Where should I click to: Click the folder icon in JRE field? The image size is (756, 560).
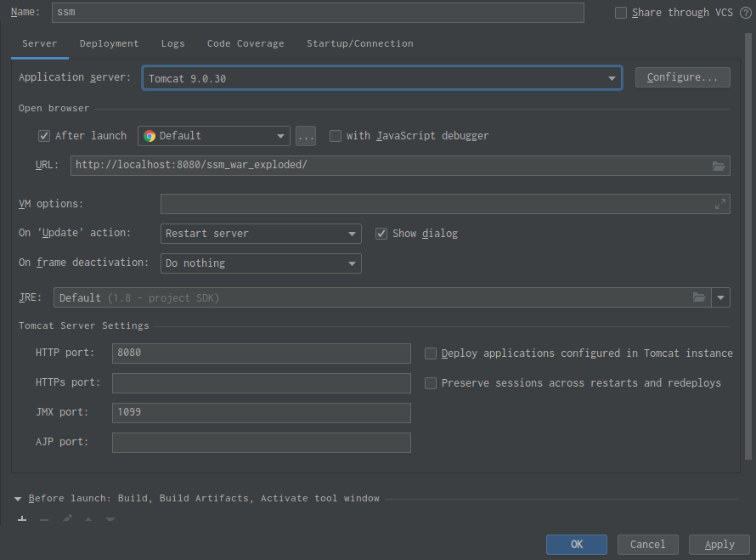698,297
